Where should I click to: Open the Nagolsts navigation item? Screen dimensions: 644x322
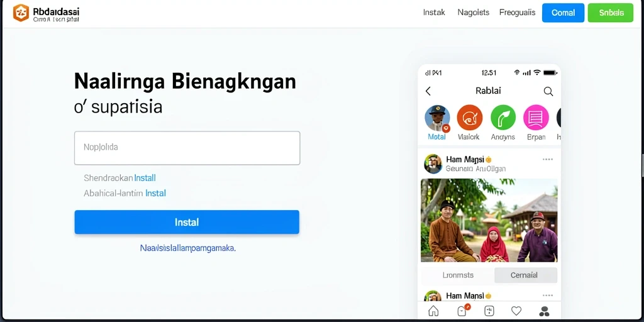click(x=473, y=13)
